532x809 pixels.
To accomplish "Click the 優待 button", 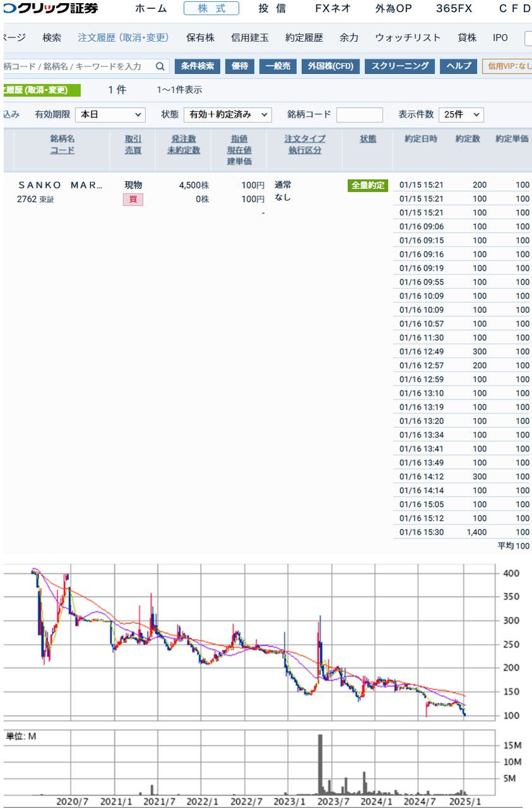I will [x=239, y=66].
